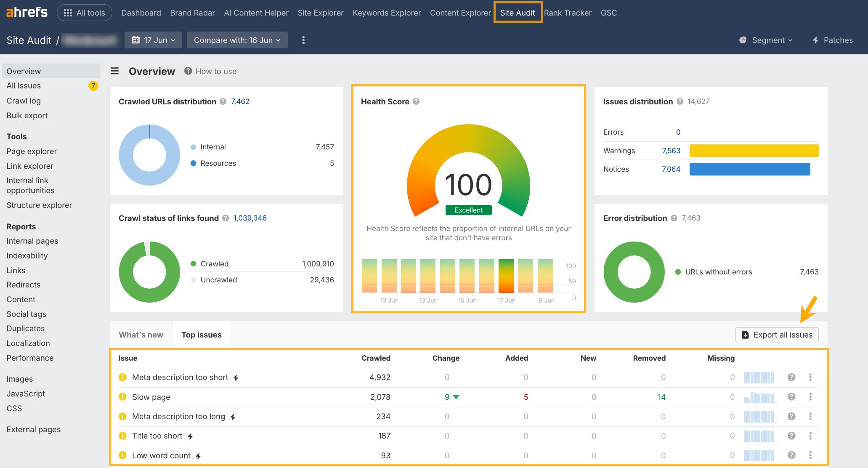Click the help icon next to Issues distribution
The width and height of the screenshot is (868, 468).
click(x=680, y=101)
